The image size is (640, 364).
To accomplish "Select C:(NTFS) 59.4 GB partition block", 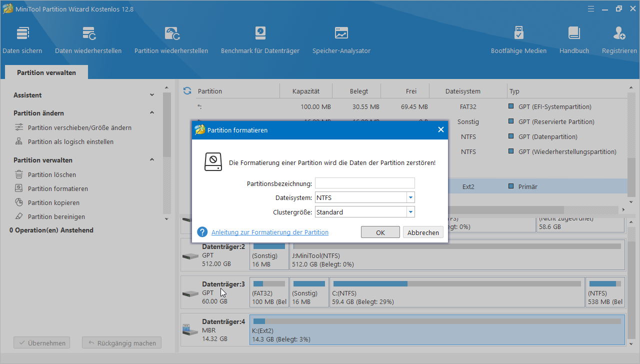I will point(457,292).
